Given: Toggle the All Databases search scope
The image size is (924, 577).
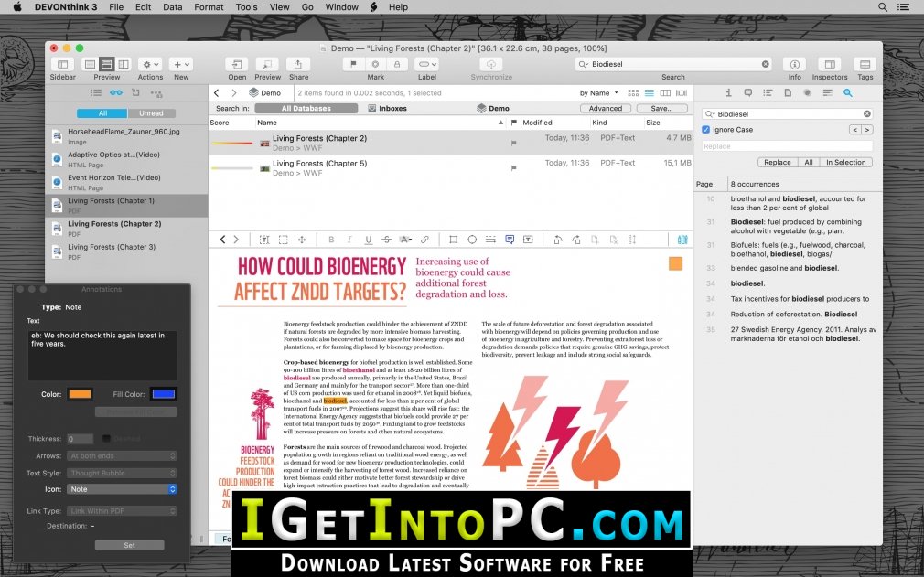Looking at the screenshot, I should click(306, 108).
